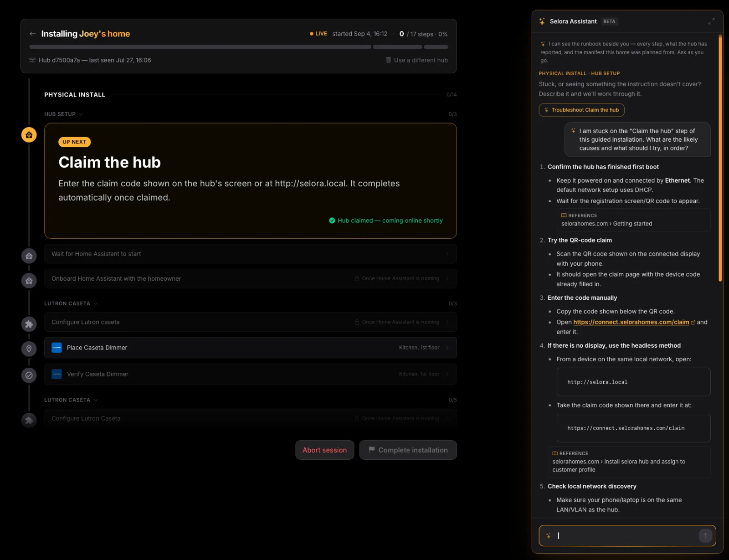
Task: Click the checkmark circle icon for Verify Caseta Dimmer
Action: point(29,375)
